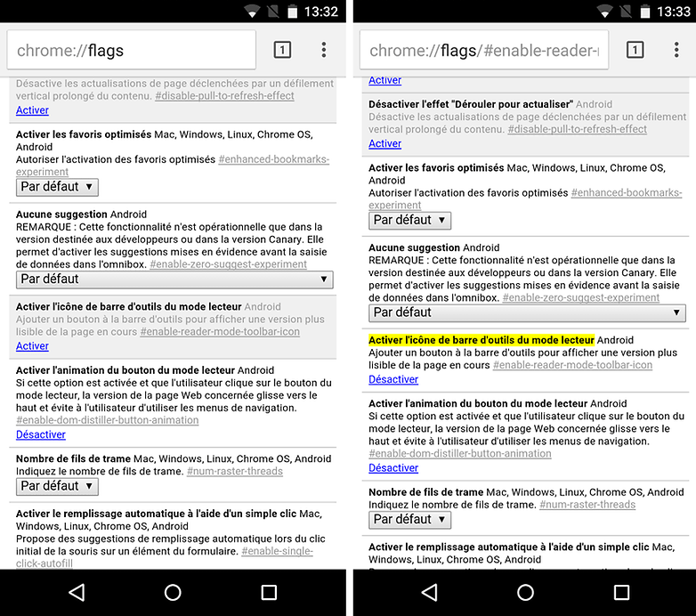Tap Android home button on left phone
696x616 pixels.
coord(173,592)
